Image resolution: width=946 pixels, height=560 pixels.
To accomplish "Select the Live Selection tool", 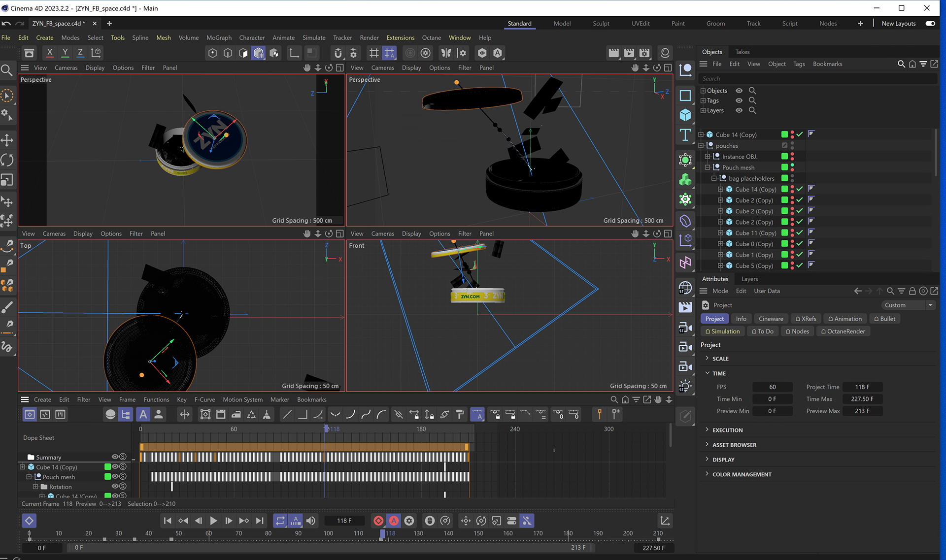I will pyautogui.click(x=7, y=96).
